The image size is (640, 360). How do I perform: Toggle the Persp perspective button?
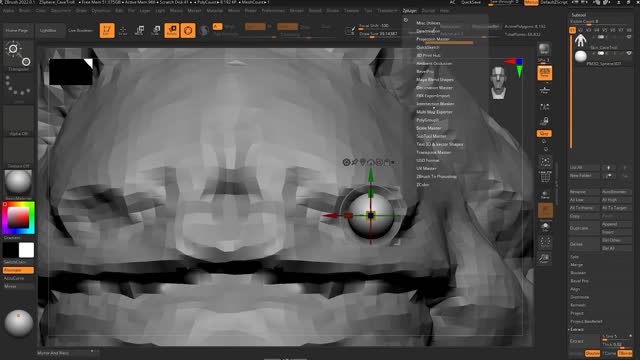[x=544, y=73]
